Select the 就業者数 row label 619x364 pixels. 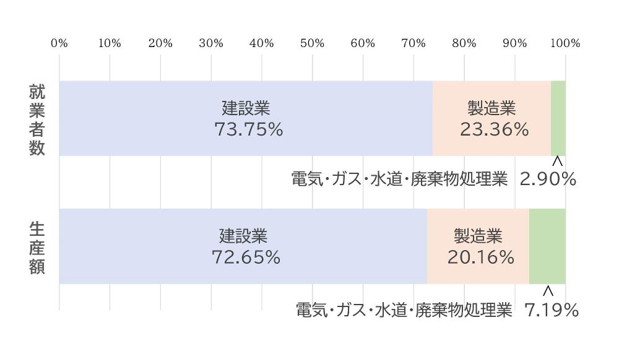pyautogui.click(x=37, y=120)
